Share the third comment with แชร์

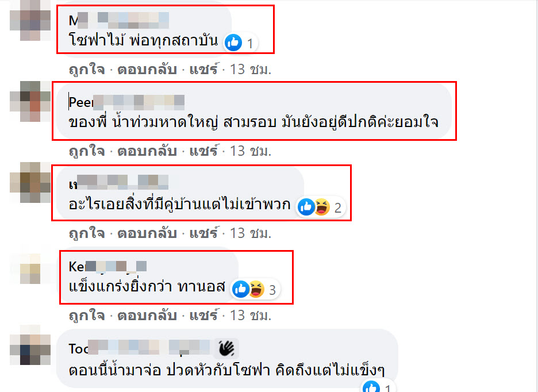click(203, 233)
